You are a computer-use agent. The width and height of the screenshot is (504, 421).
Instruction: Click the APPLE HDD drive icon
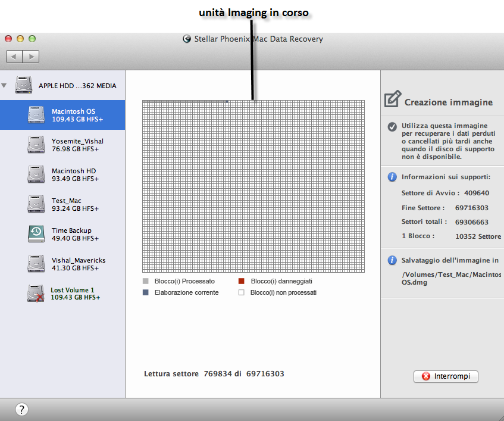[23, 85]
